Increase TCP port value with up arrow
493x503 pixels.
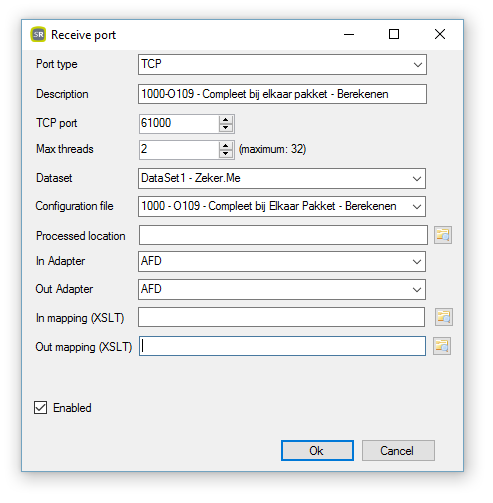(226, 120)
